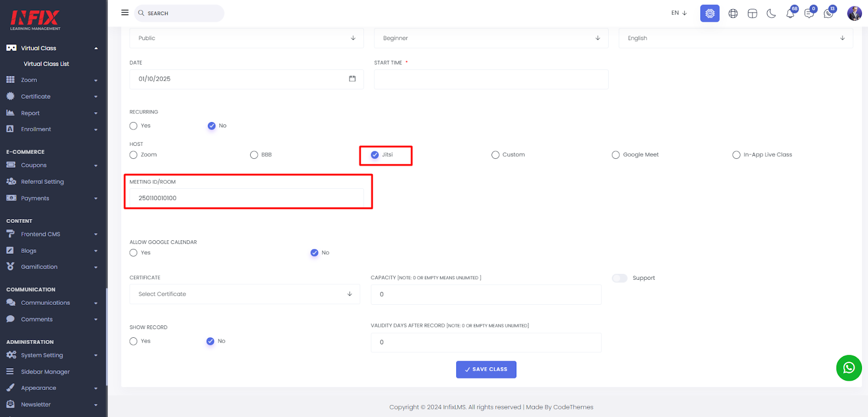Click the Enrollment sidebar icon
Image resolution: width=868 pixels, height=417 pixels.
[x=10, y=129]
